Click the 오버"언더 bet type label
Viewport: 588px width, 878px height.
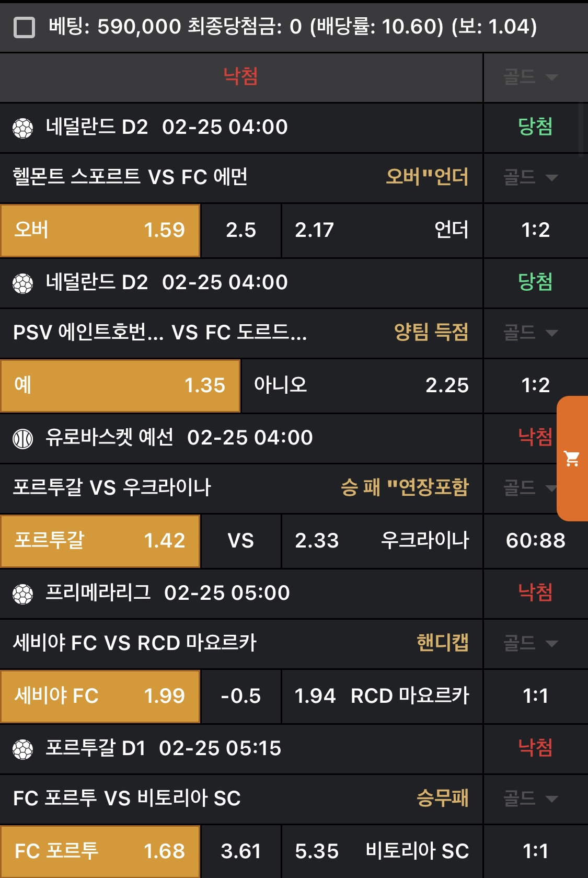pos(426,177)
